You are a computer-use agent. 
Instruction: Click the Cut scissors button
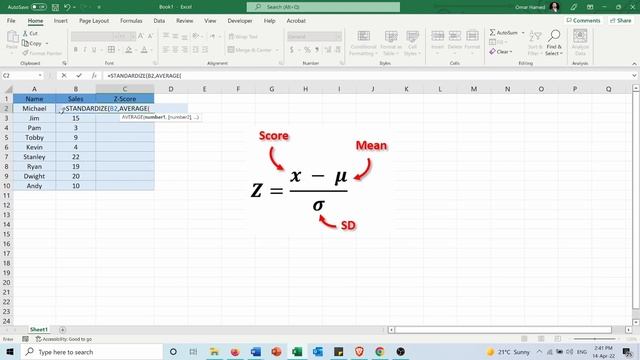(x=30, y=33)
